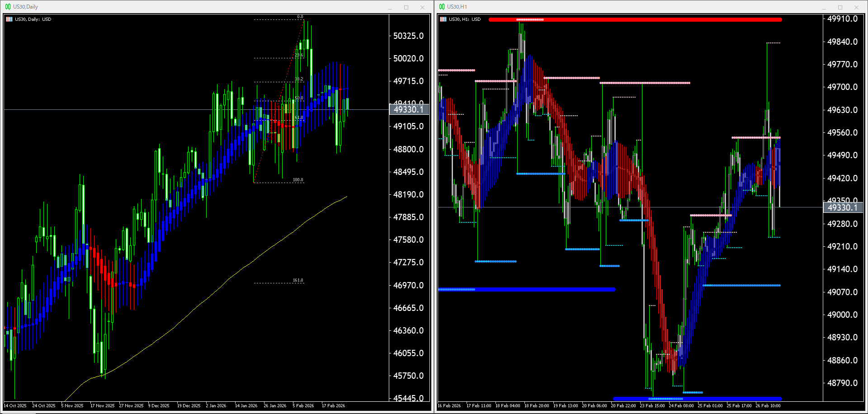
Task: Click the "2 Jan 2026" date on the Daily time axis
Action: coord(216,406)
